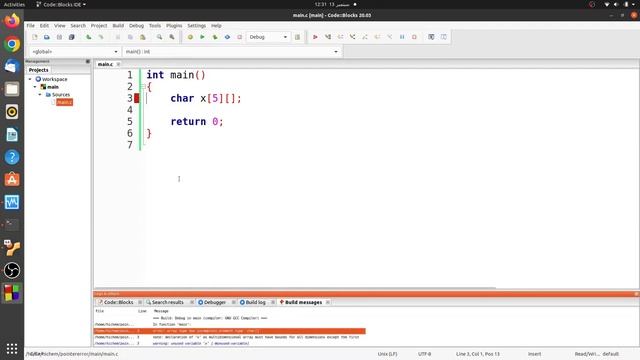This screenshot has height=360, width=640.
Task: Open Show Applications grid in dock
Action: point(12,349)
